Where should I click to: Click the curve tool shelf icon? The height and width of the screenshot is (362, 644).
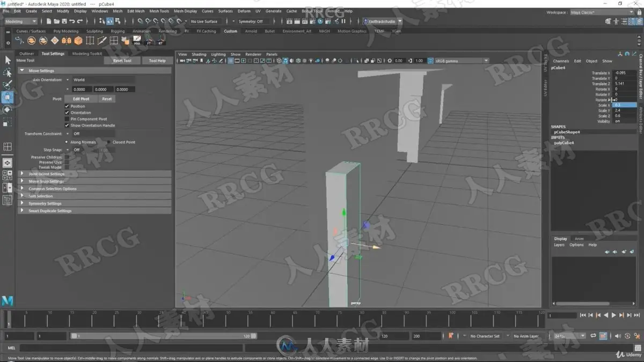[20, 41]
